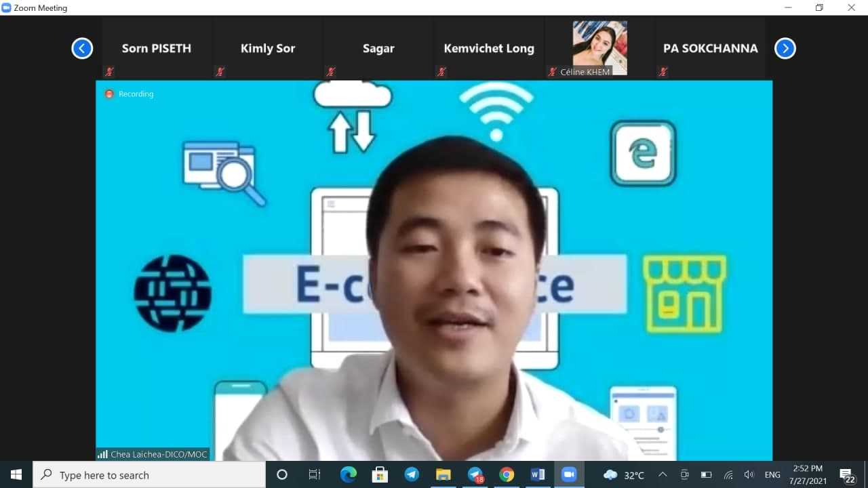
Task: Click the Type here to search box
Action: pyautogui.click(x=149, y=474)
